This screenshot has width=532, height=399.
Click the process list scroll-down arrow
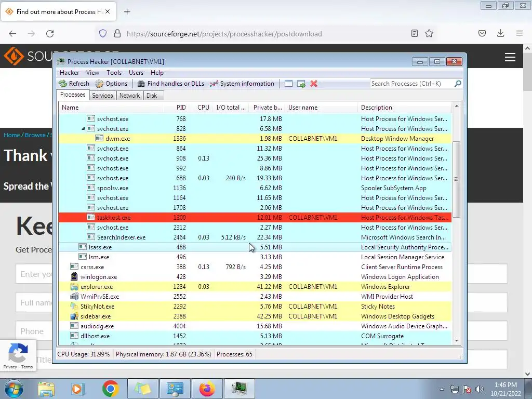pos(457,341)
